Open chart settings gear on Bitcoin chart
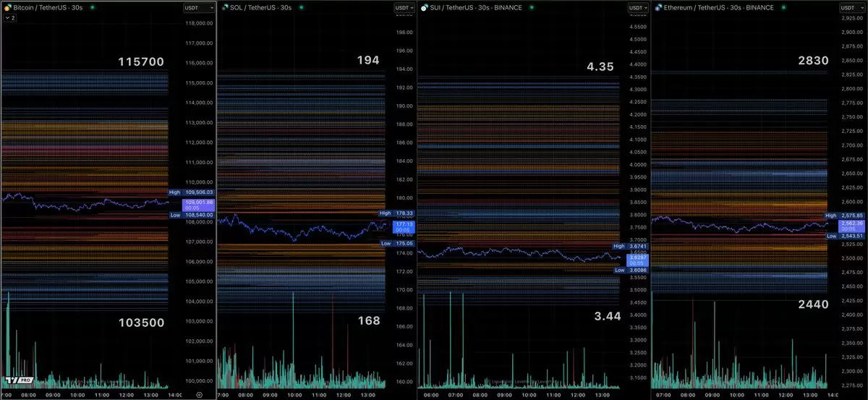The height and width of the screenshot is (400, 868). 200,395
